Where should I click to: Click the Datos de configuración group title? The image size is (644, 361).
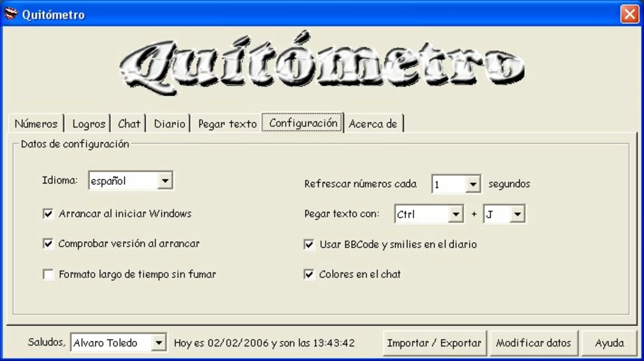point(75,144)
